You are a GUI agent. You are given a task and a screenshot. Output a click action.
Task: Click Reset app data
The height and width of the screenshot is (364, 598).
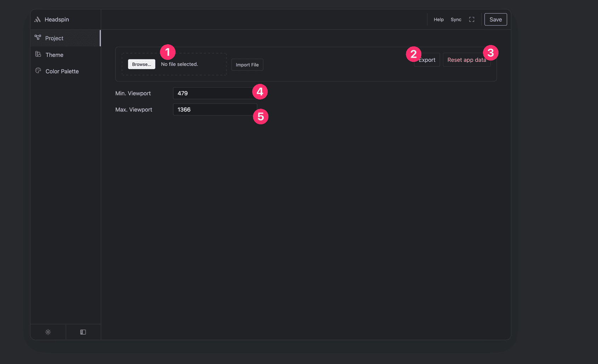pyautogui.click(x=466, y=59)
